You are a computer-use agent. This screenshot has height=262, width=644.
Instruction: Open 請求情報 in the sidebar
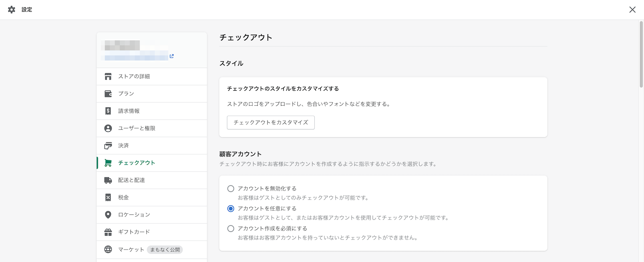[152, 111]
